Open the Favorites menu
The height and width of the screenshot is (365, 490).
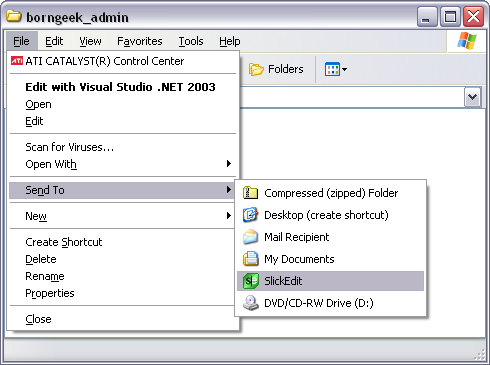click(x=140, y=41)
